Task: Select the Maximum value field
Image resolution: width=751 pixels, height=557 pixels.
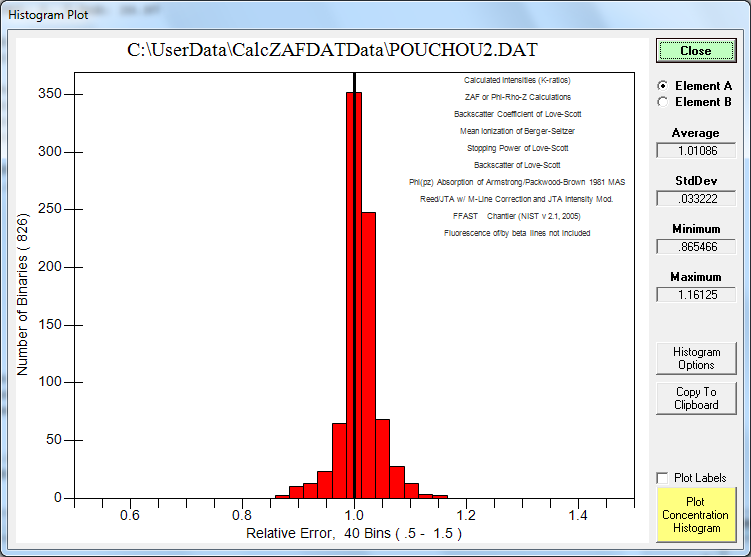Action: click(x=696, y=294)
